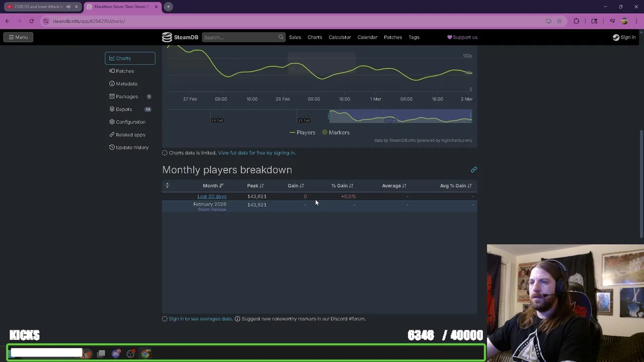The width and height of the screenshot is (644, 362).
Task: Click Sign in to see averages data
Action: (x=200, y=319)
